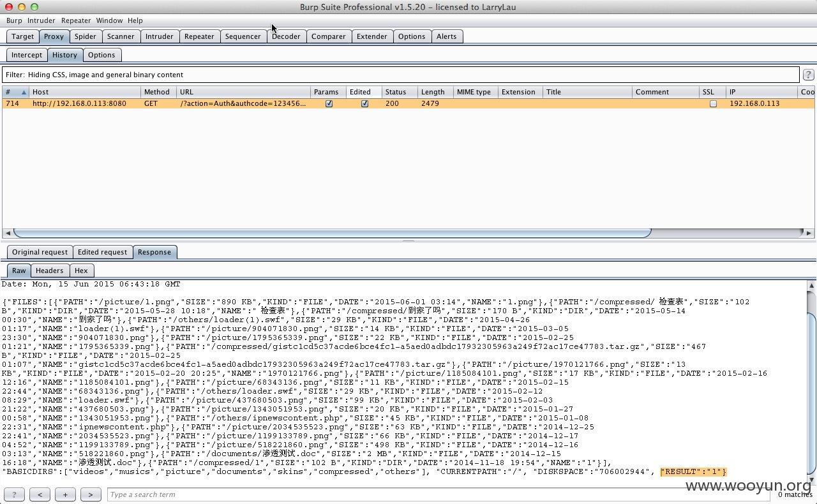
Task: Toggle the Edited checkbox for request 714
Action: pos(364,103)
